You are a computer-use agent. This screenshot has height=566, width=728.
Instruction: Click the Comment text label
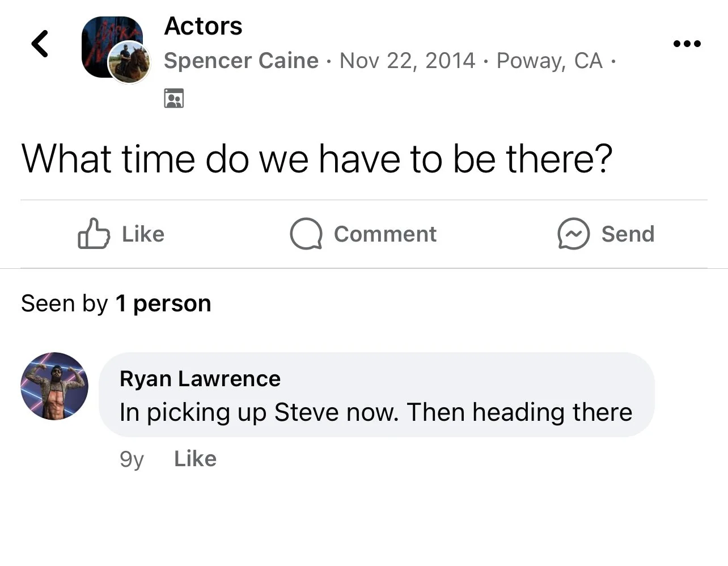(385, 234)
